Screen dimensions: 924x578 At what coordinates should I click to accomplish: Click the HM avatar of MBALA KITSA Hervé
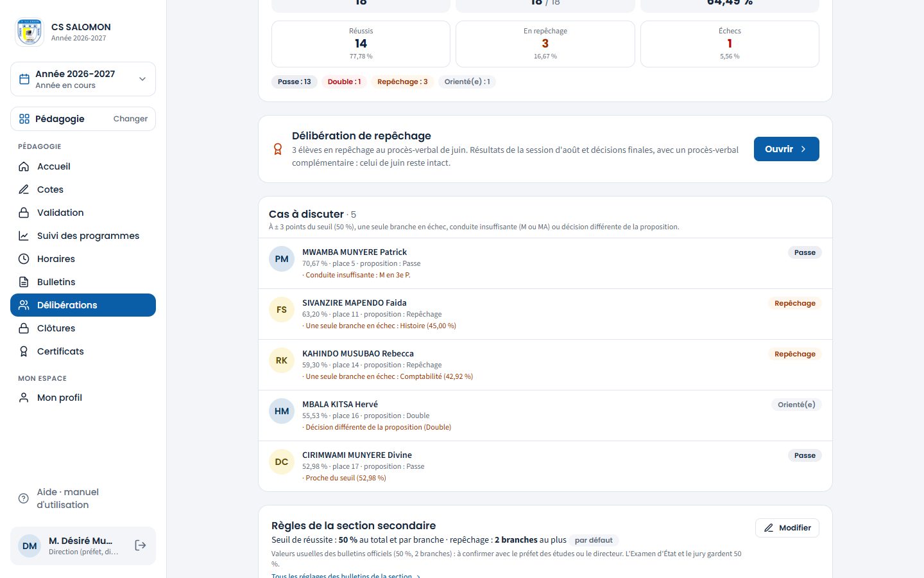pyautogui.click(x=282, y=411)
